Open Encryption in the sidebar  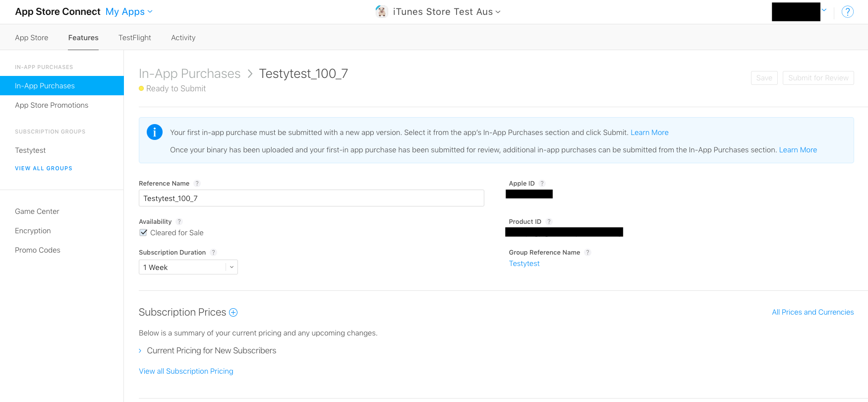[33, 231]
